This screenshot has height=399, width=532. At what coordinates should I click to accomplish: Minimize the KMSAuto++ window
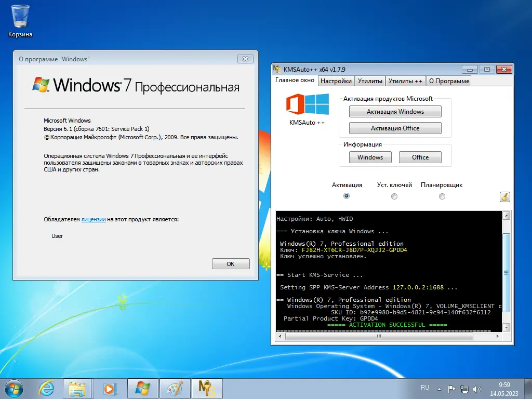click(470, 69)
